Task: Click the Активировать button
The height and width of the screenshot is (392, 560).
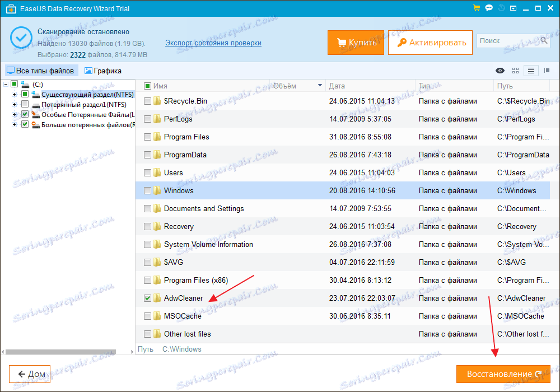Action: (x=430, y=43)
